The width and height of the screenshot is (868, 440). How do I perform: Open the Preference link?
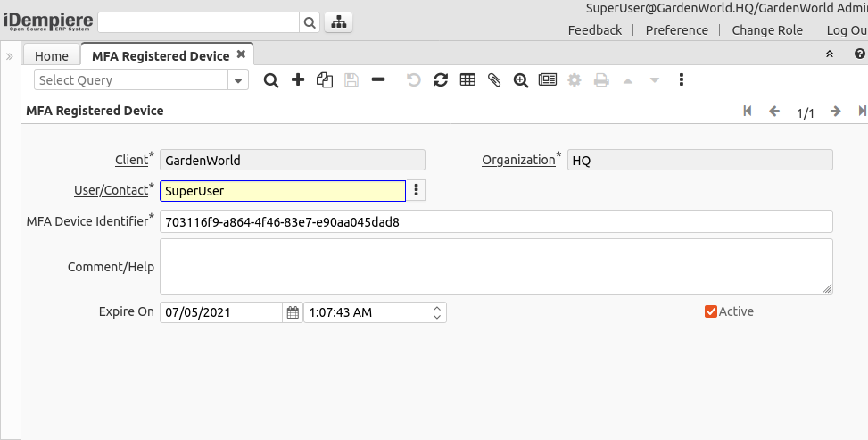676,30
